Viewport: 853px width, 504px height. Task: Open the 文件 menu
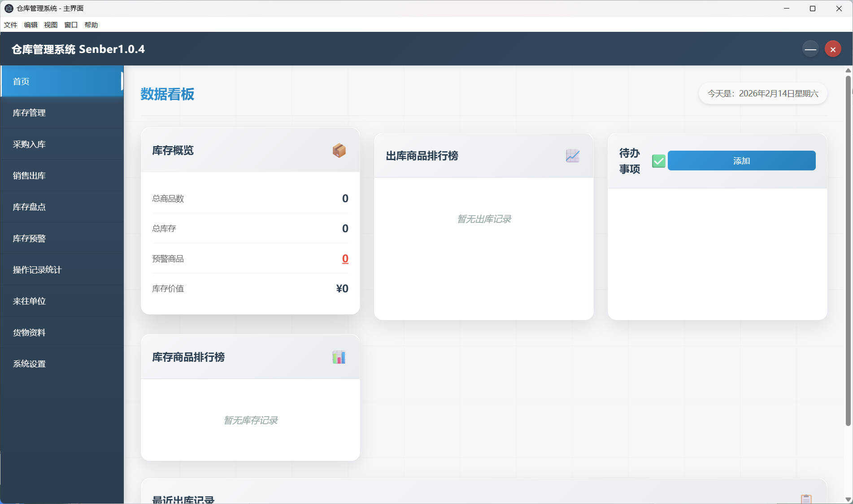click(x=10, y=25)
